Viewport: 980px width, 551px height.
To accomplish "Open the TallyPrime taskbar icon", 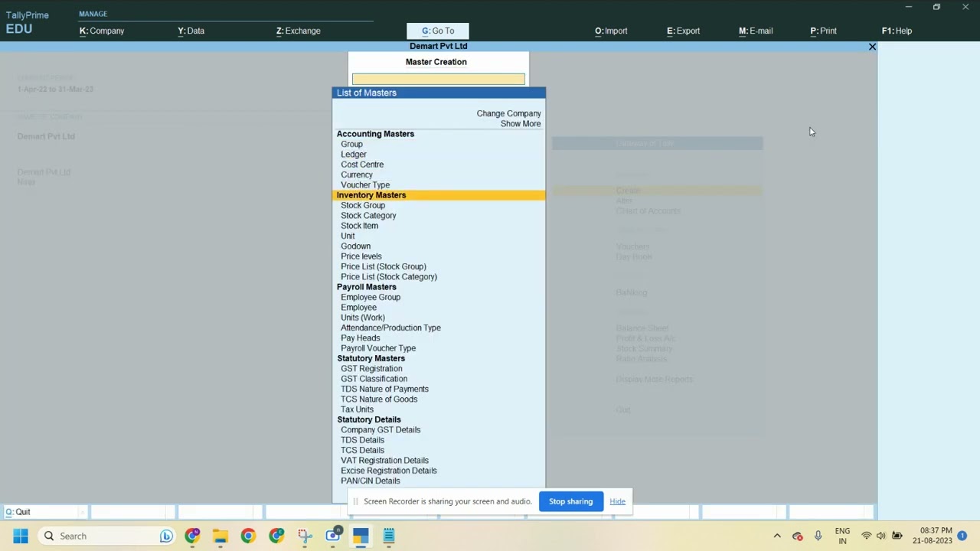I will [361, 536].
